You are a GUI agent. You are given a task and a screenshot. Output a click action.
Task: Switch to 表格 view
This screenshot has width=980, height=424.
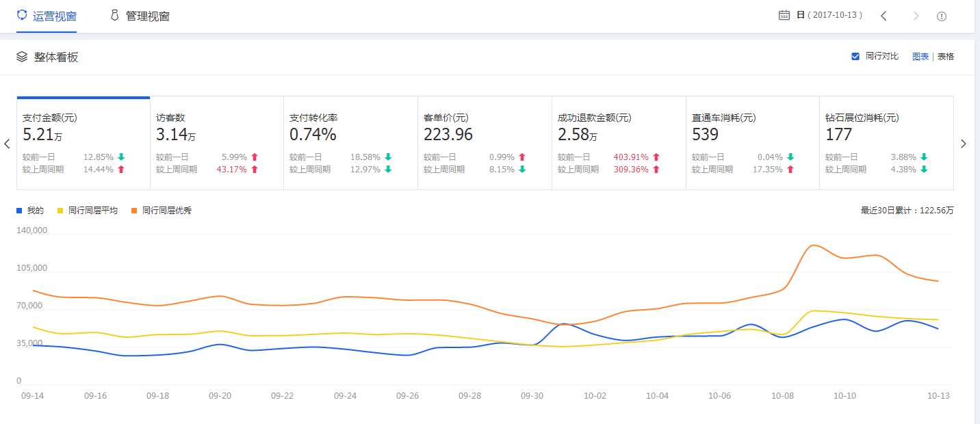(945, 57)
